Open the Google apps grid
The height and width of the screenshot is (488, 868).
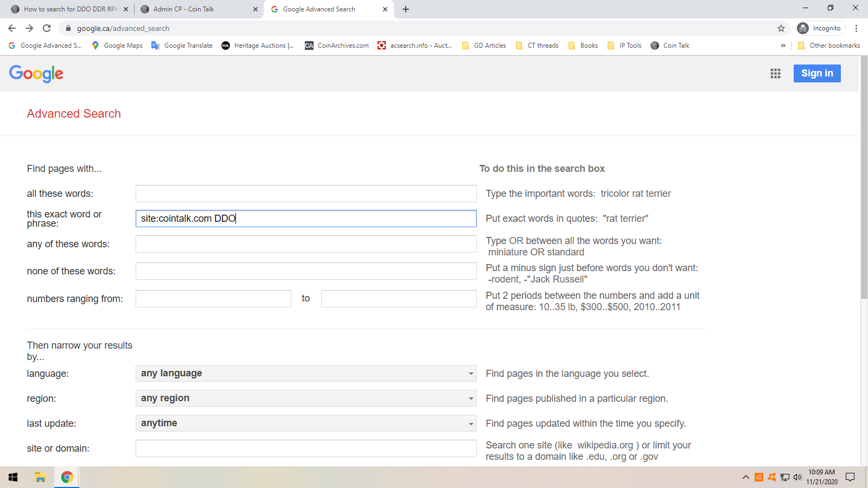pyautogui.click(x=775, y=73)
